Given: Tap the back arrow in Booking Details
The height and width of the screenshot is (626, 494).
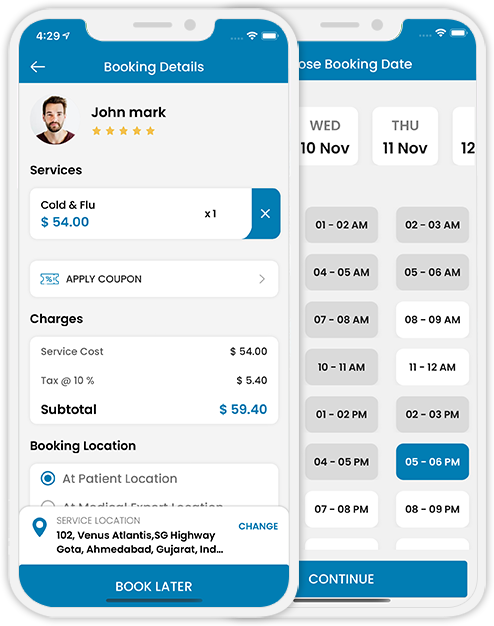Looking at the screenshot, I should [x=38, y=67].
